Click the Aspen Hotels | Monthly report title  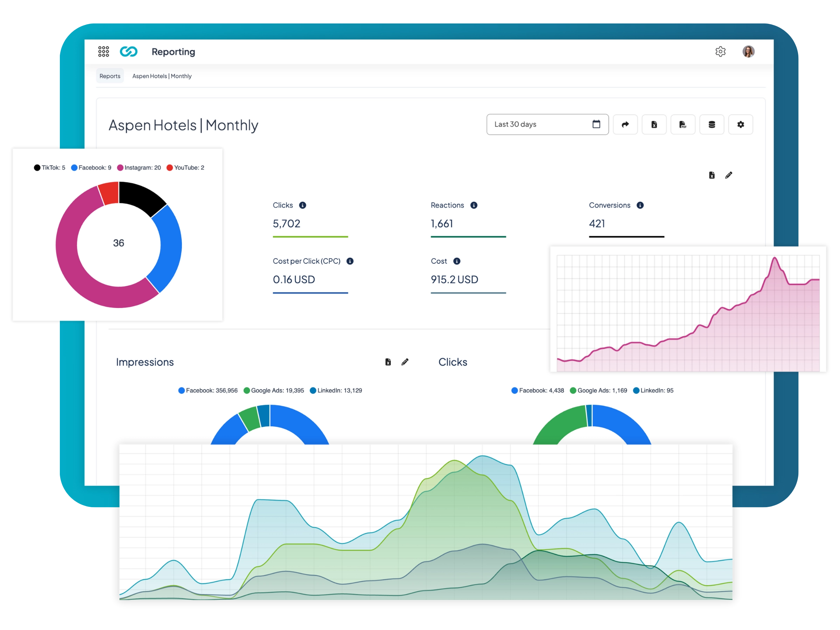pos(183,125)
